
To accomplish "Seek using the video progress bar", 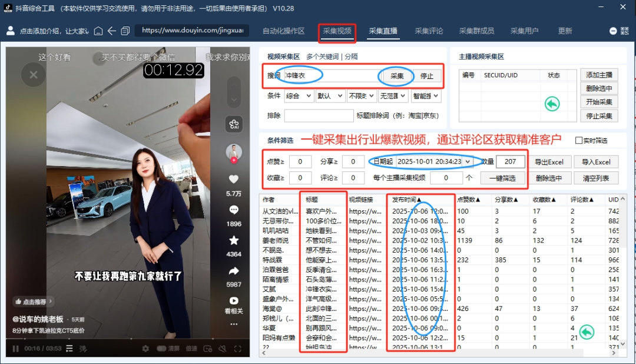I will [128, 339].
